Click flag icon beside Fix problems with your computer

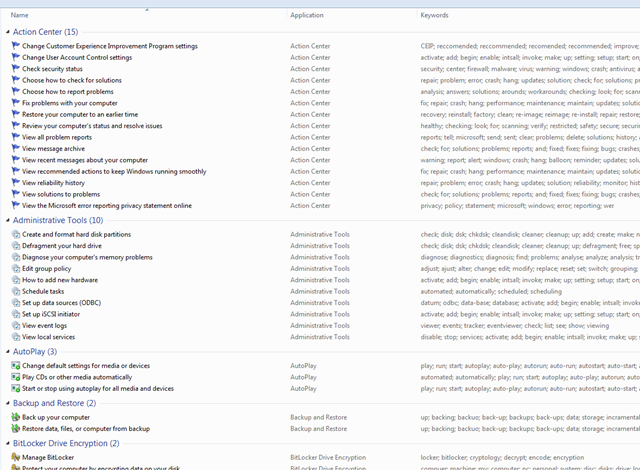[16, 102]
